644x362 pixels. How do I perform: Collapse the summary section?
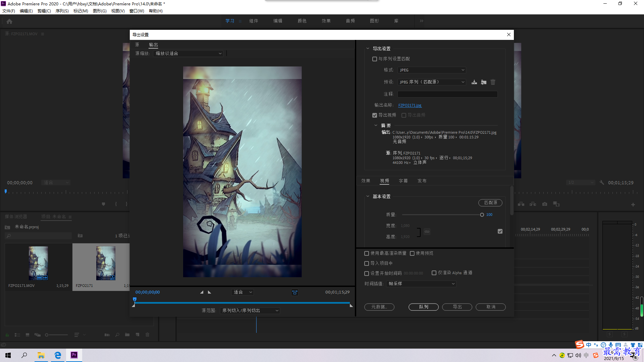point(376,125)
